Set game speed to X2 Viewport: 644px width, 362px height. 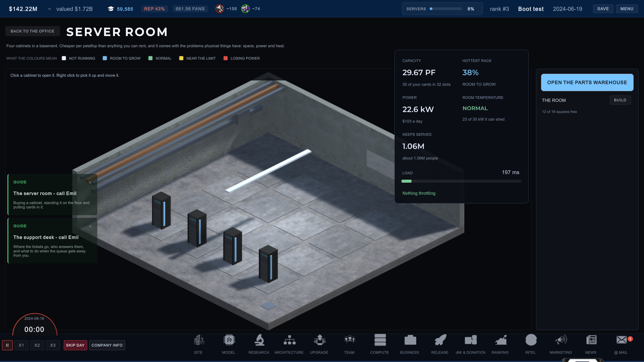pos(37,345)
